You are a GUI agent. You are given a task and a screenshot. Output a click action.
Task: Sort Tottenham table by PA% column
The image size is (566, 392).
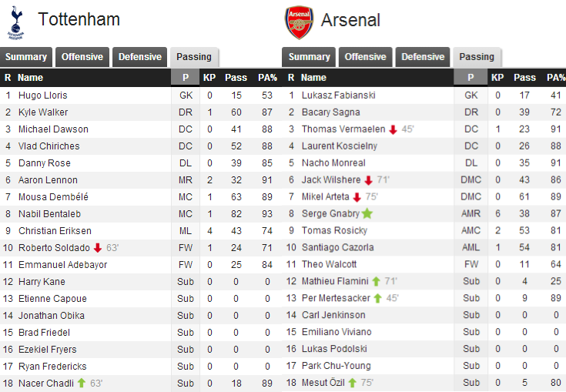[x=267, y=78]
